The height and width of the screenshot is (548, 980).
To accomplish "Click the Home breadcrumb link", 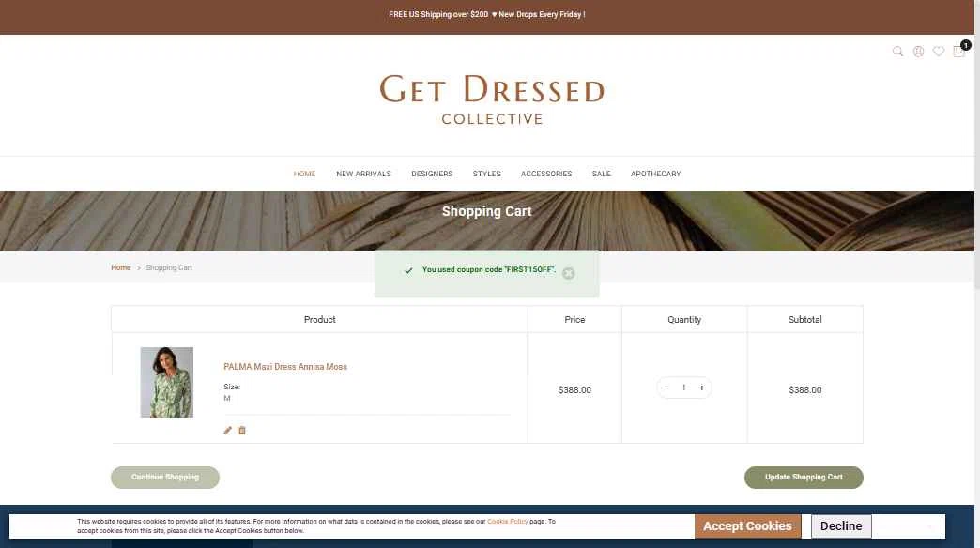I will (x=121, y=267).
